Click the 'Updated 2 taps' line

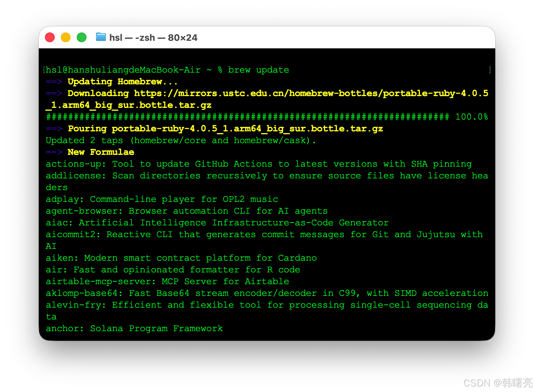pos(181,140)
